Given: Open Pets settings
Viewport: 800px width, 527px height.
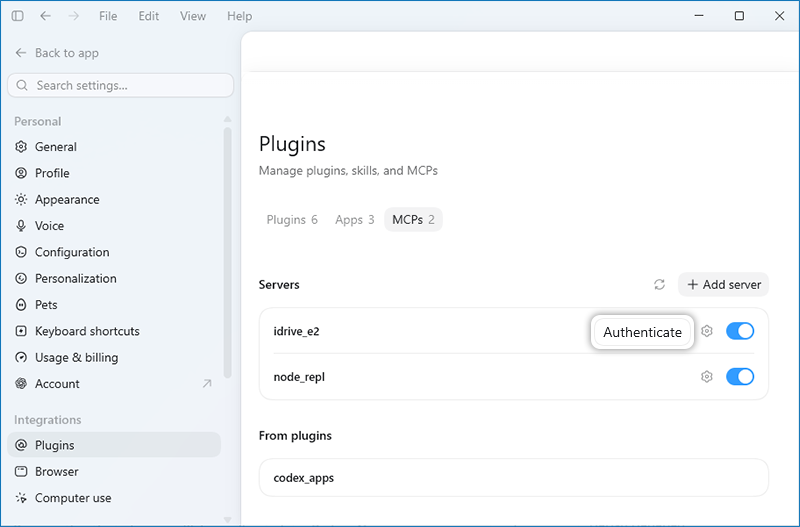Looking at the screenshot, I should pyautogui.click(x=114, y=305).
